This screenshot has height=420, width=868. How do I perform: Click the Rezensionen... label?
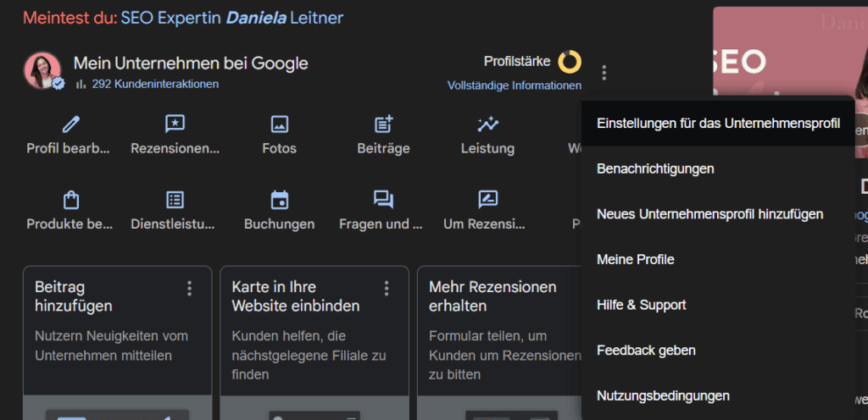click(x=175, y=149)
